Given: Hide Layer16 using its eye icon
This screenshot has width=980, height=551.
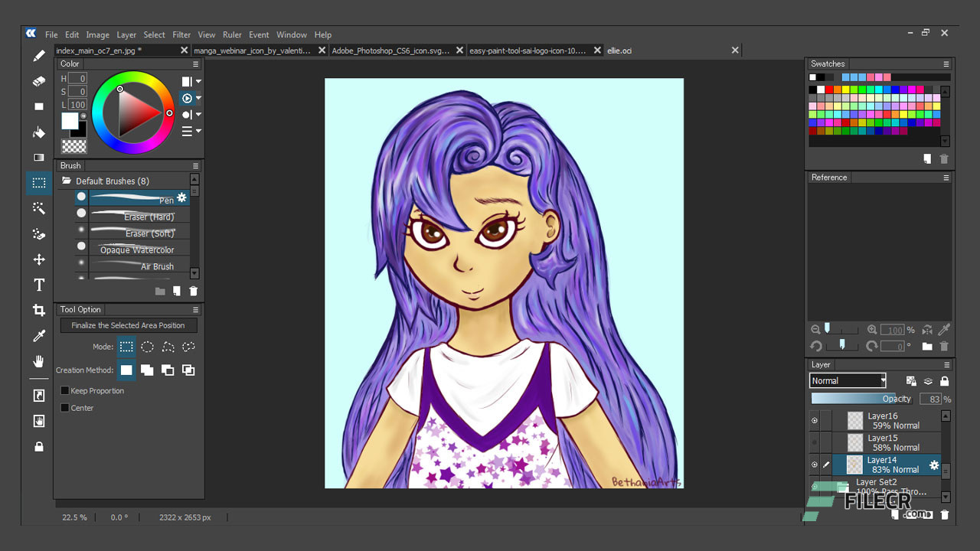Looking at the screenshot, I should pos(815,421).
